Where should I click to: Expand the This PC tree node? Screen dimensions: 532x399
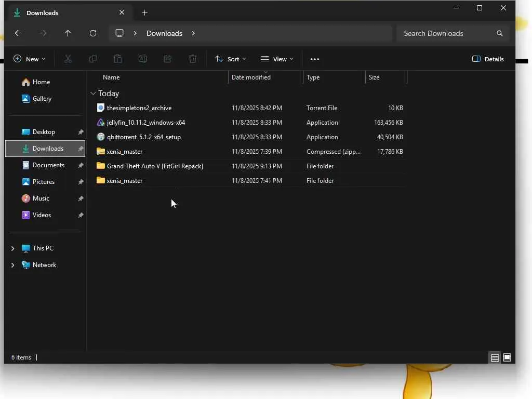point(12,248)
